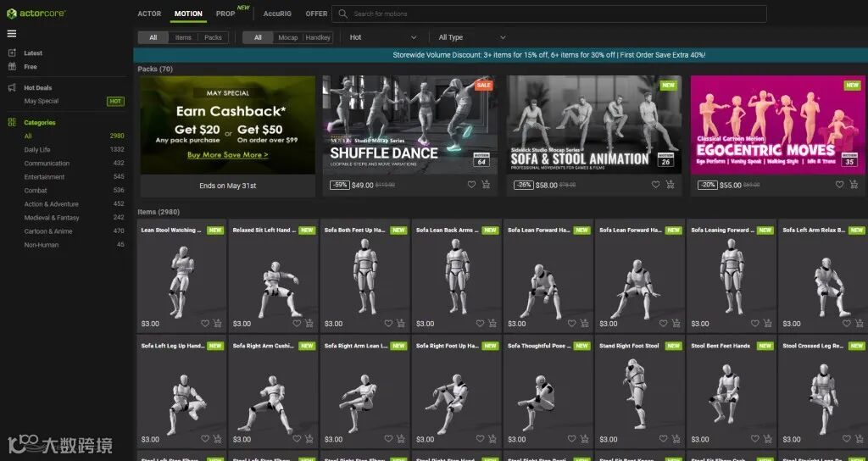Open the Sofa Right Foot Up thumbnail
The width and height of the screenshot is (868, 461).
click(x=457, y=391)
